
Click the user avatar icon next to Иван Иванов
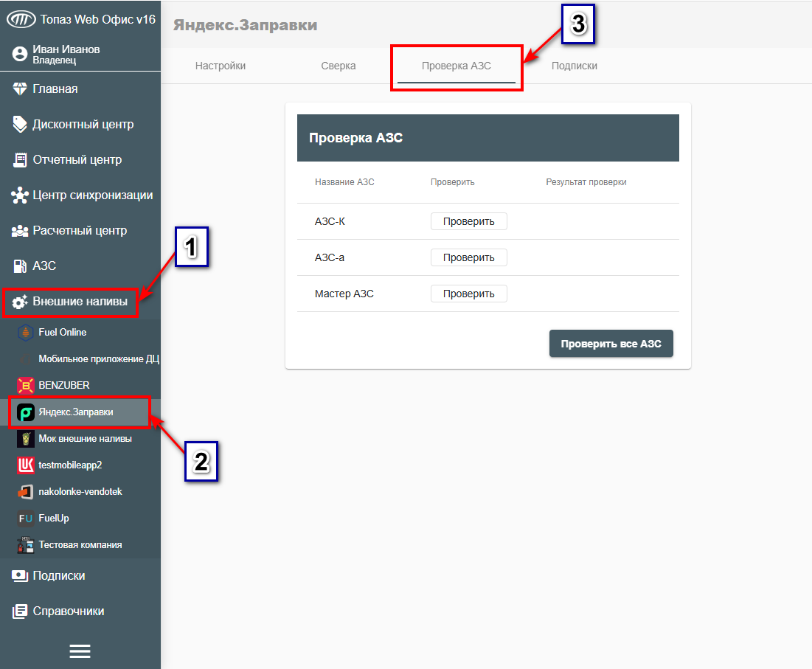(20, 54)
